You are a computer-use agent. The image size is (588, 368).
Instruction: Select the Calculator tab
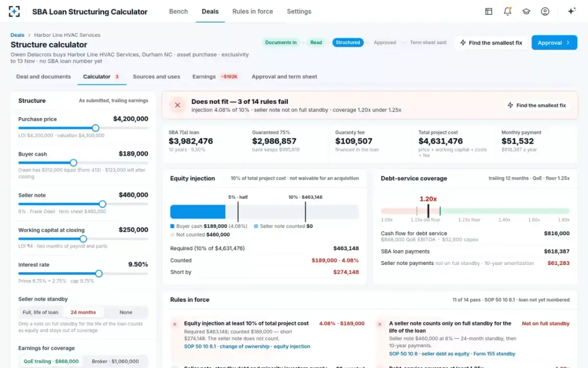pyautogui.click(x=101, y=77)
